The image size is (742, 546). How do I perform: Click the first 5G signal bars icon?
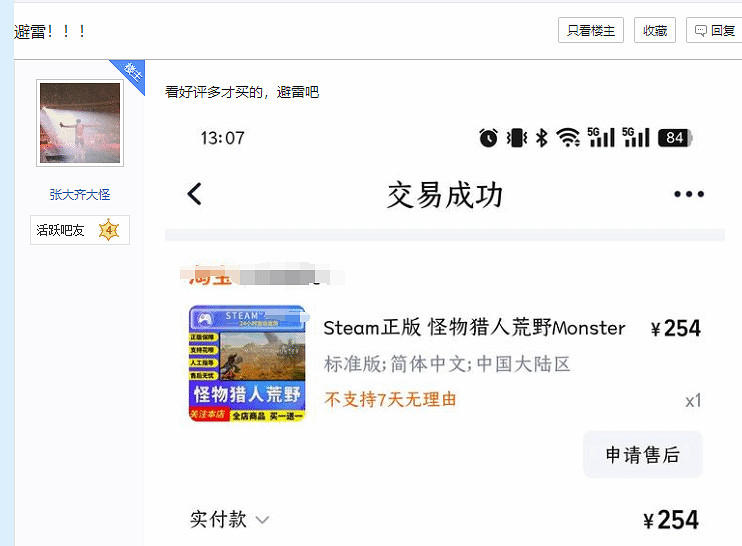(x=601, y=137)
